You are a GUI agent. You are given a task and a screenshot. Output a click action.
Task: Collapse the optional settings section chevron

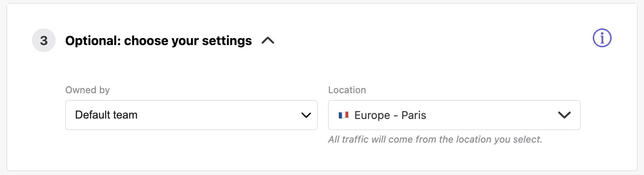[x=268, y=41]
